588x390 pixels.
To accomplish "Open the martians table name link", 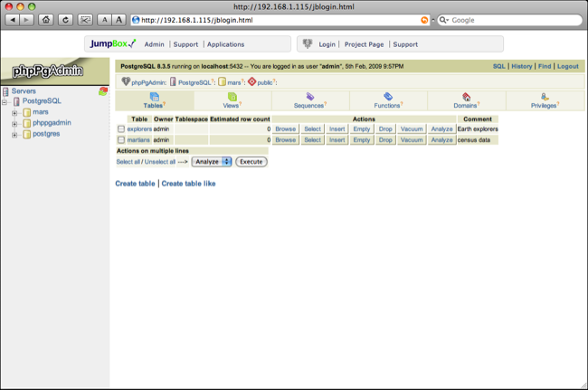I will [138, 140].
